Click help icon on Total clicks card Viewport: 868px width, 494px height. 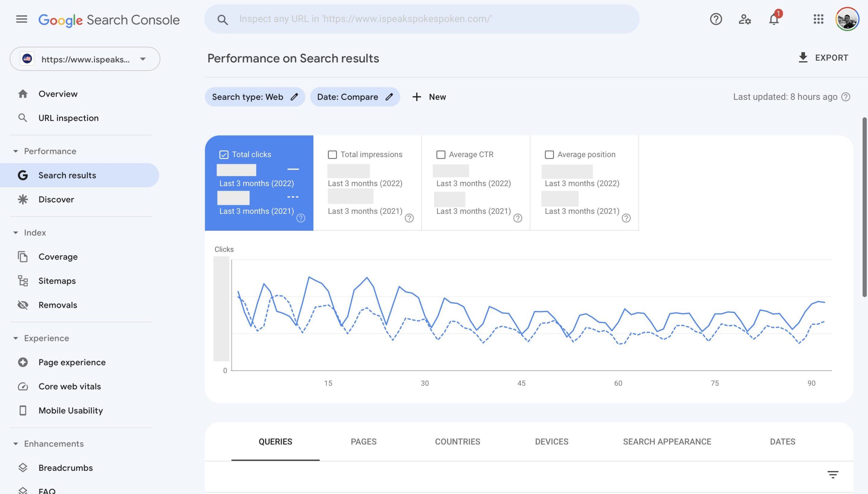coord(301,218)
